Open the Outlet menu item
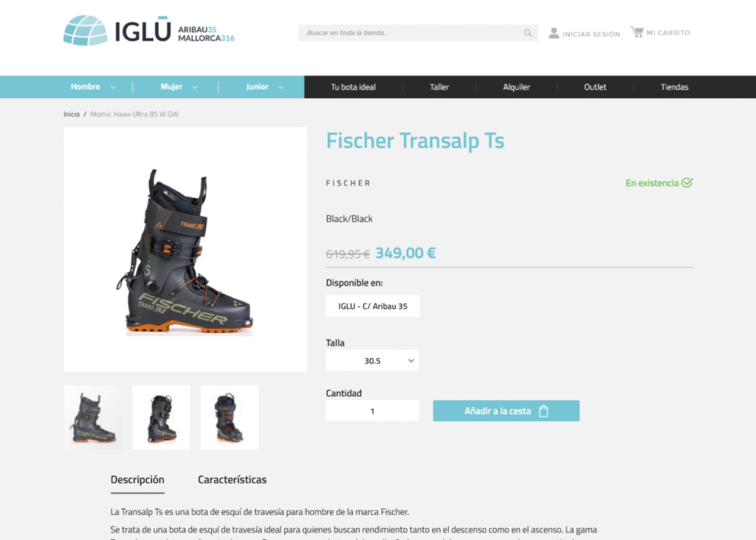Image resolution: width=756 pixels, height=540 pixels. 595,87
